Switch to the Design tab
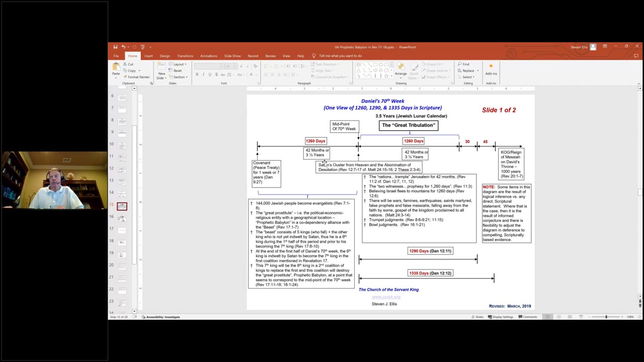The width and height of the screenshot is (644, 362). 165,56
